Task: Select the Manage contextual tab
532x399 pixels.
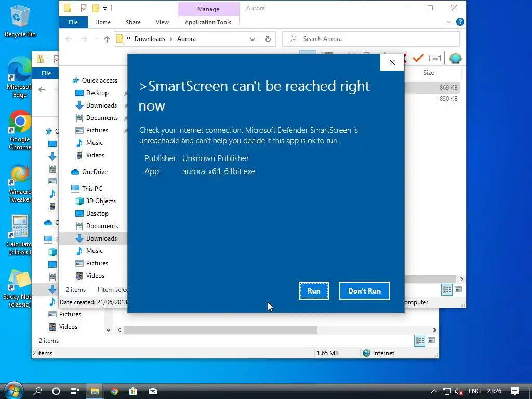Action: point(208,9)
